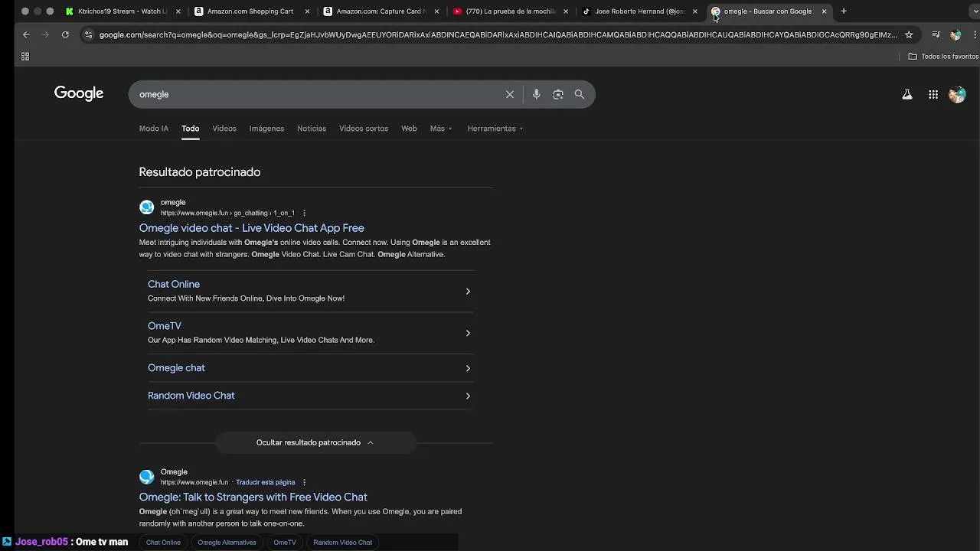The image size is (980, 551).
Task: Open the Omegle Alternatives bottom link
Action: click(227, 543)
